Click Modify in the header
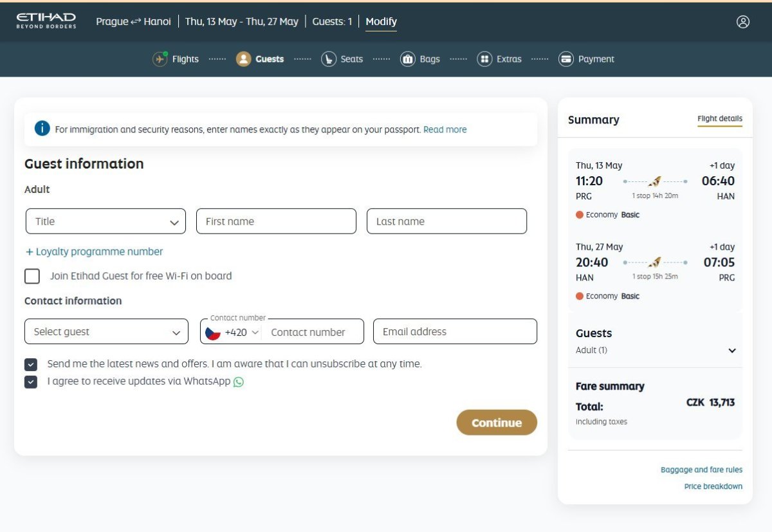Screen dimensions: 772x532 (x=381, y=22)
